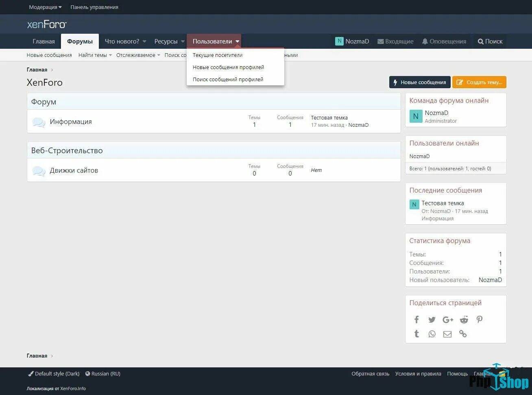This screenshot has width=532, height=395.
Task: Click NozmaD author in Информация row
Action: pyautogui.click(x=359, y=125)
